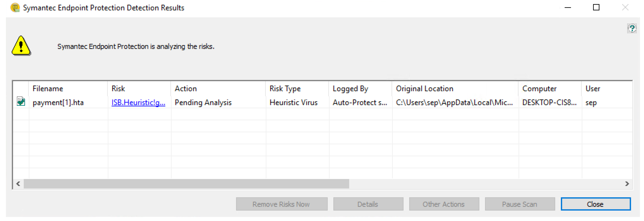Click the left arrow of horizontal scrollbar
The image size is (644, 221).
pos(18,184)
